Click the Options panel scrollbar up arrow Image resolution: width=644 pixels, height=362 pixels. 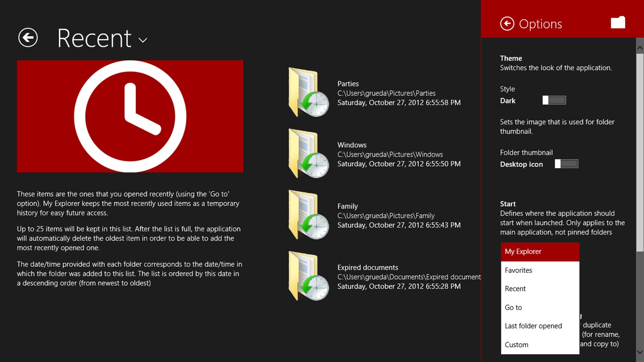pyautogui.click(x=640, y=47)
